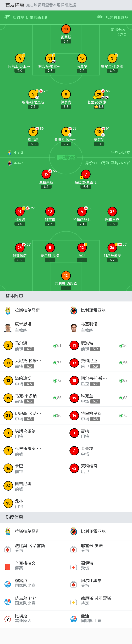Click the globe icon next to 曼迪
The height and width of the screenshot is (644, 132).
(x=74, y=619)
